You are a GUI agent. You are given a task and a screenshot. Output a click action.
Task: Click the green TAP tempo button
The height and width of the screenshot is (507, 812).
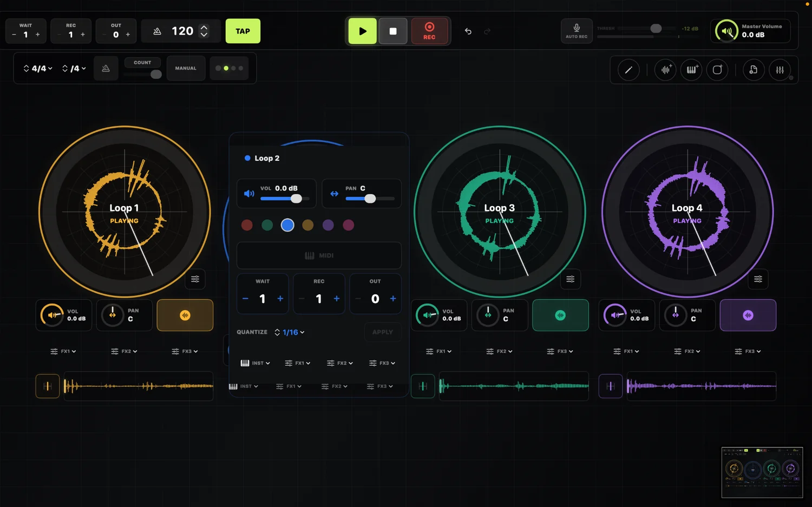point(243,31)
